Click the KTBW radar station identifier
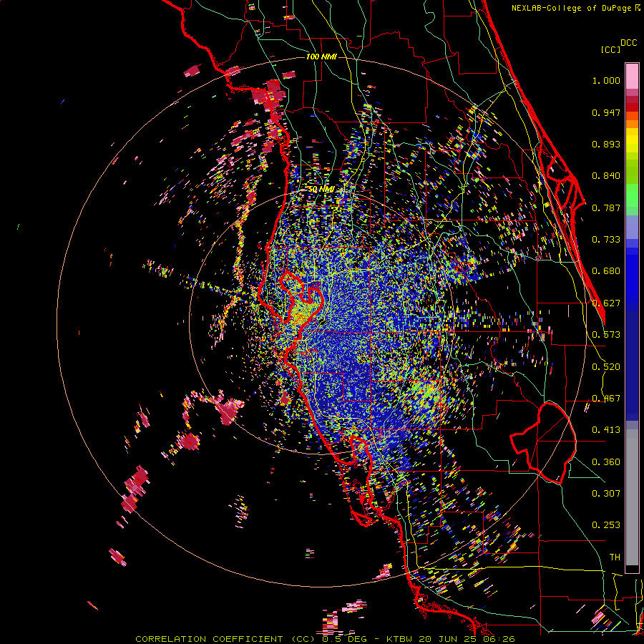 tap(401, 639)
